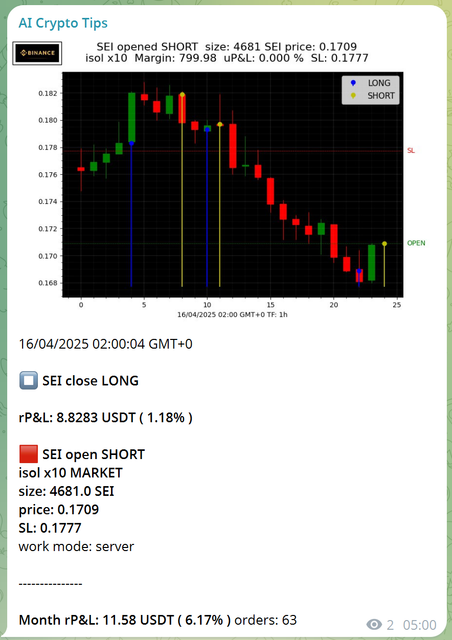Click the rP&L 8.8283 USDT line
Viewport: 452px width, 640px height.
click(105, 418)
